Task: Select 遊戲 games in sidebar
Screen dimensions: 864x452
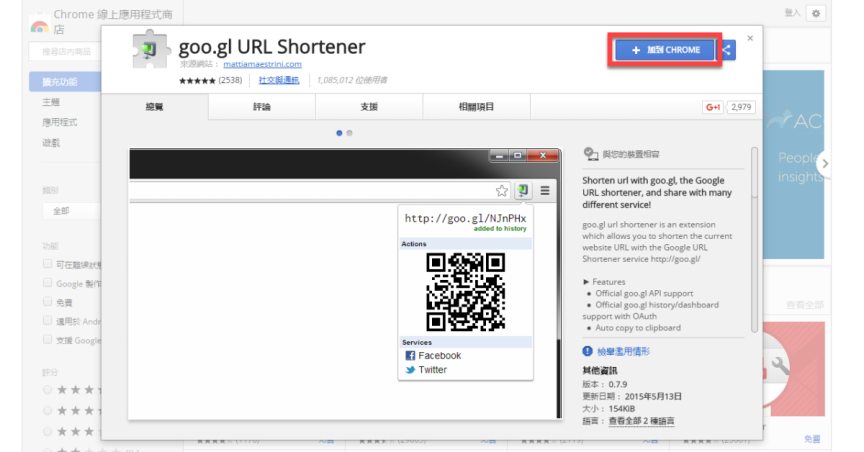Action: (x=51, y=143)
